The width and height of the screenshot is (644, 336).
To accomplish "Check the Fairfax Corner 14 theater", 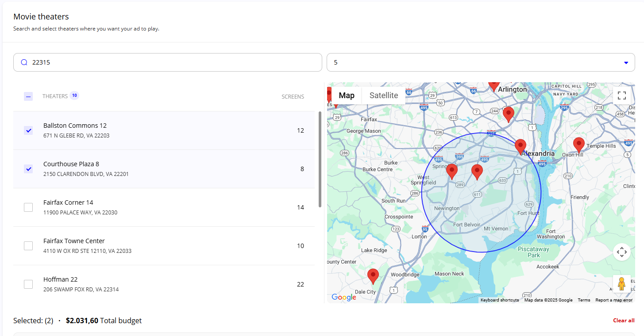I will pyautogui.click(x=28, y=207).
